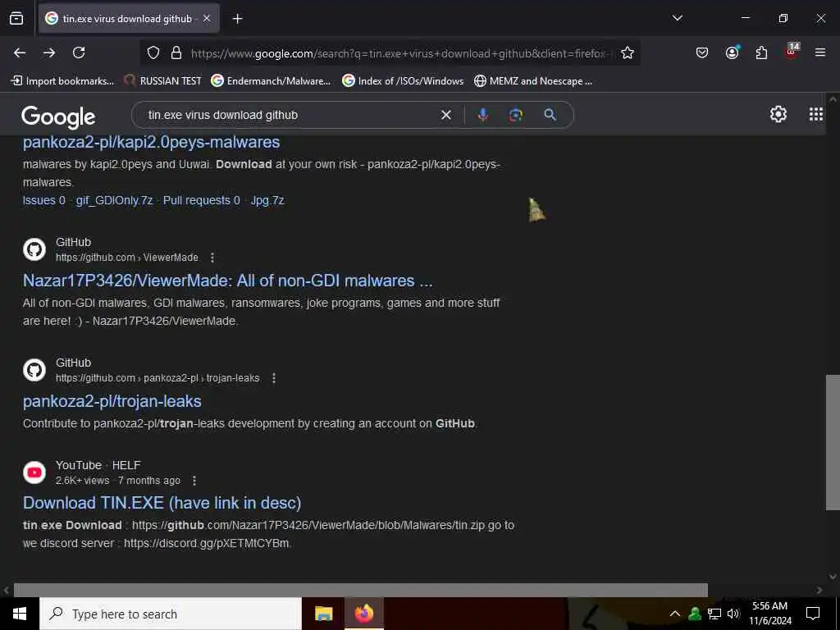Show hidden system tray icons
This screenshot has width=840, height=630.
675,614
